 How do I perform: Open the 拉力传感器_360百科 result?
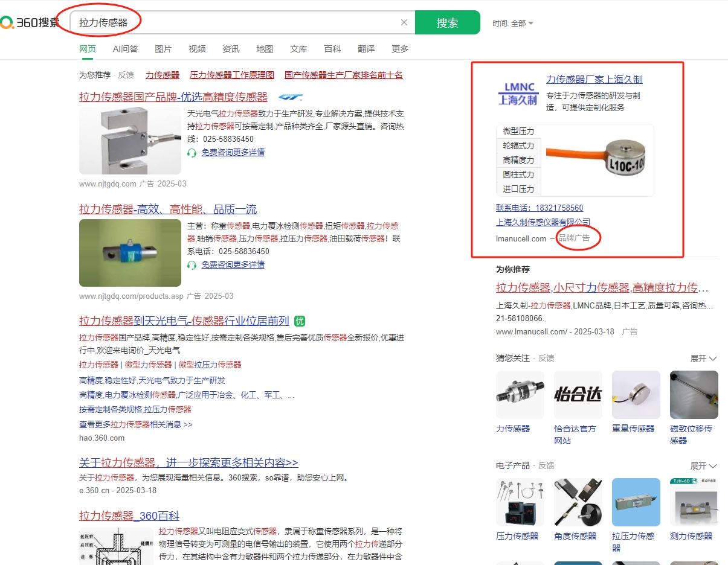click(x=129, y=516)
